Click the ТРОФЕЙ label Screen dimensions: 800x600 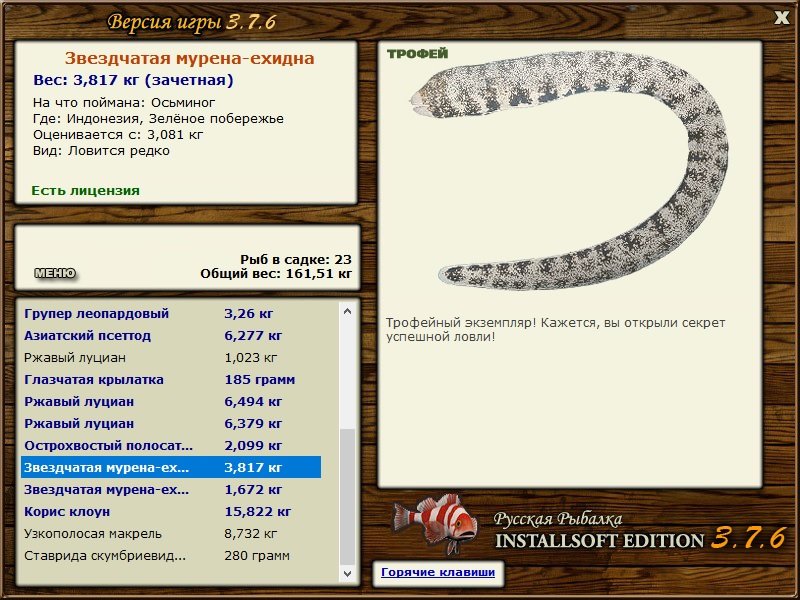coord(417,54)
